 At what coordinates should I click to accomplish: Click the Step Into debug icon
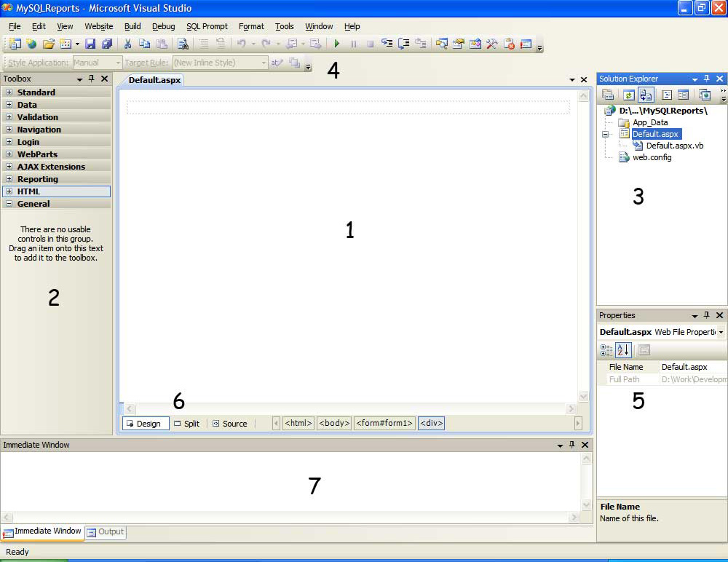click(x=387, y=44)
